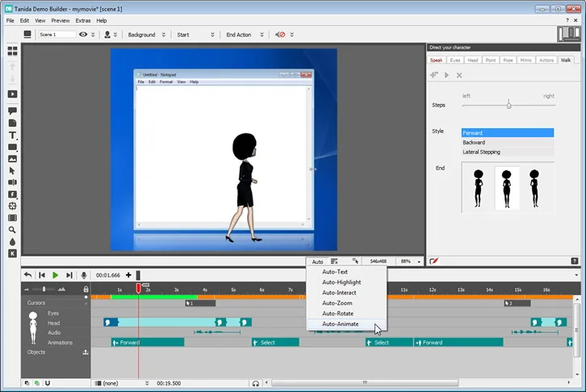Click the timeline lock icon

pos(86,290)
